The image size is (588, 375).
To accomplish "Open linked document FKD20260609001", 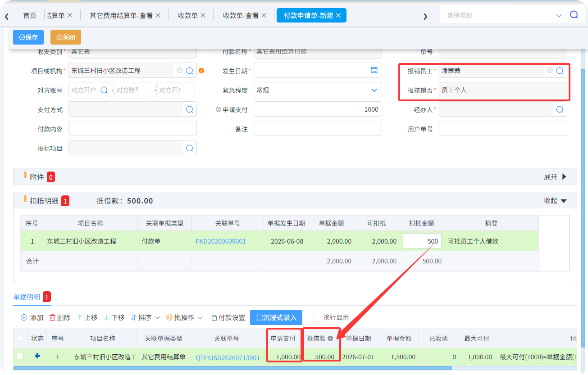I will click(221, 241).
